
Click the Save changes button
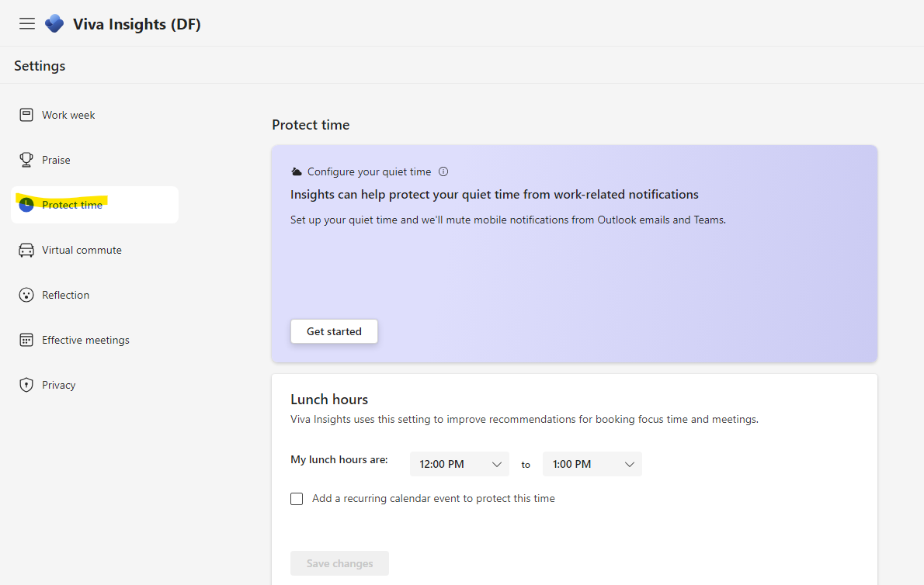[x=339, y=563]
